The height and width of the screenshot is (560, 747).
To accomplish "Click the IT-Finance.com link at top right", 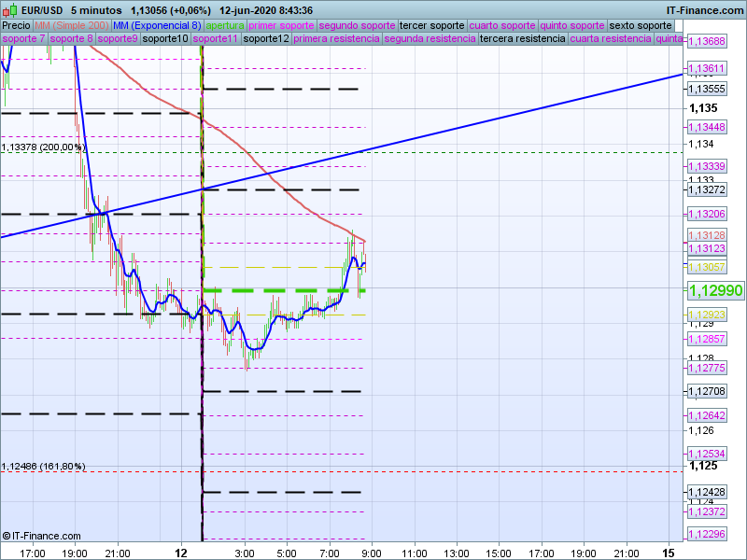I will tap(704, 10).
